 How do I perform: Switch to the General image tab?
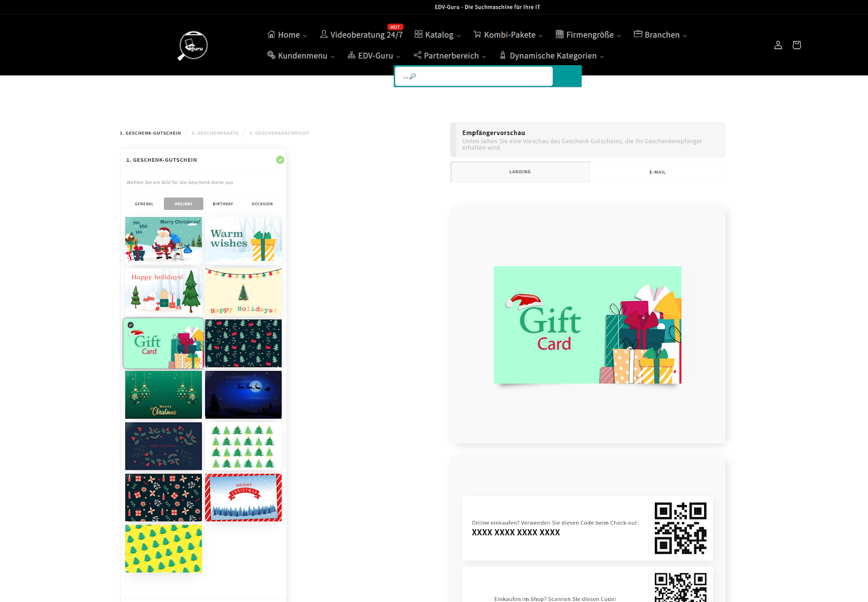[144, 204]
